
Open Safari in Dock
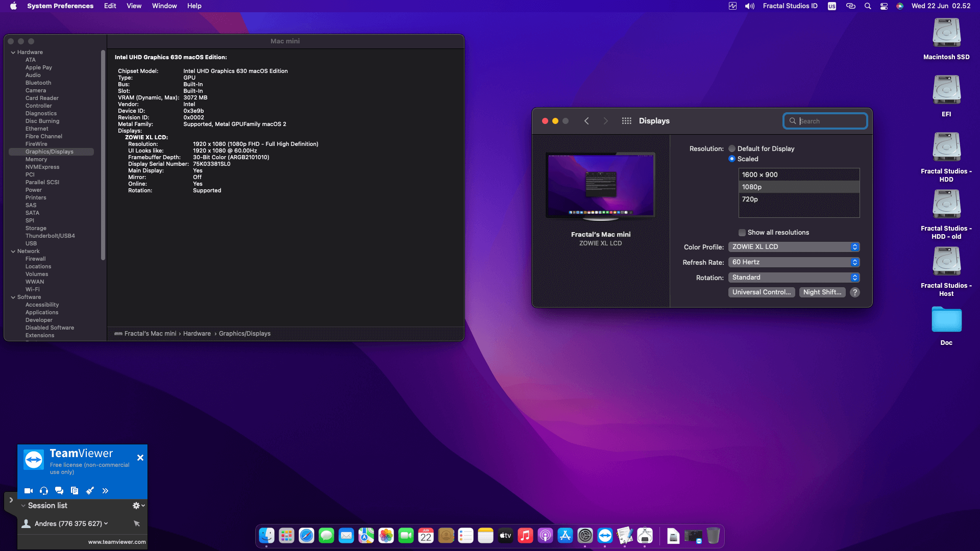click(306, 535)
